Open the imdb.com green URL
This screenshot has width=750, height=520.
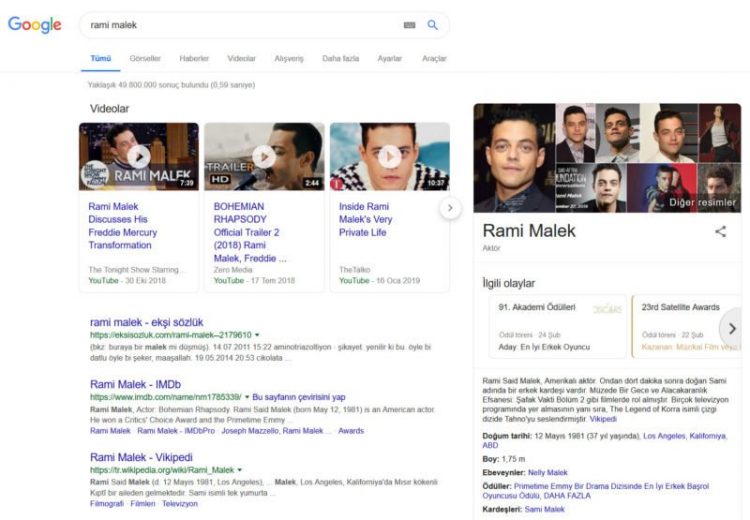tap(165, 397)
